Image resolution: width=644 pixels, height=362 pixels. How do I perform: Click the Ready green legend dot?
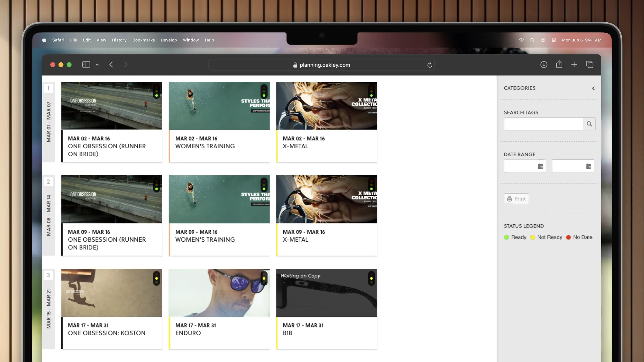tap(506, 237)
